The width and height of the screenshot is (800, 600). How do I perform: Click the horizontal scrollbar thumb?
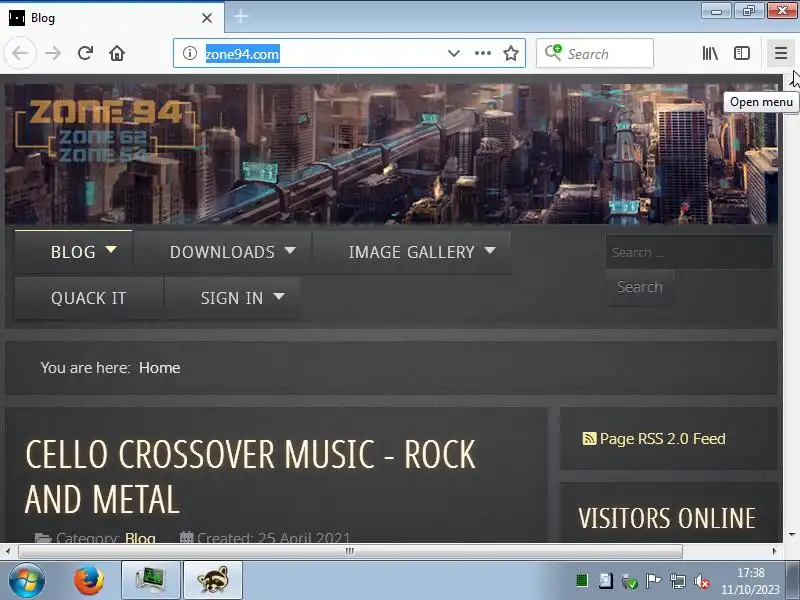coord(350,551)
